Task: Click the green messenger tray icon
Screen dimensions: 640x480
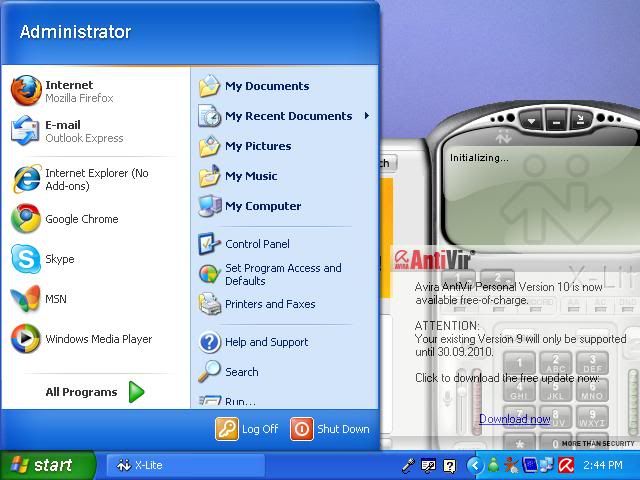Action: pyautogui.click(x=493, y=465)
